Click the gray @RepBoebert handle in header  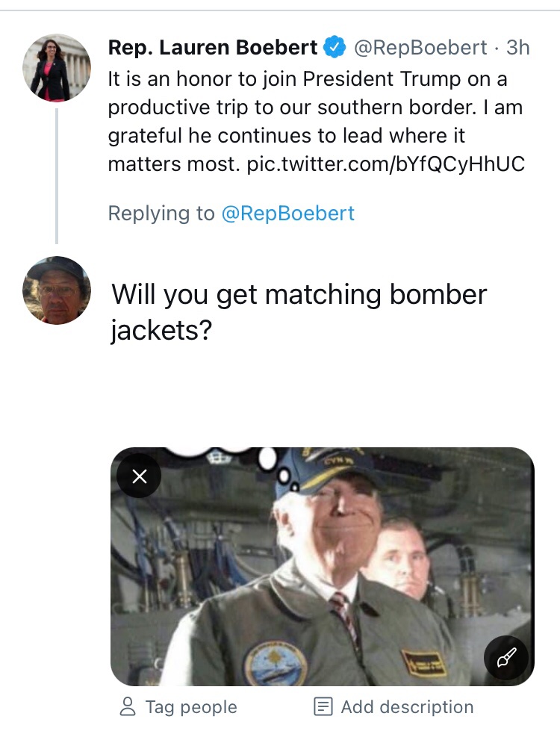click(420, 48)
